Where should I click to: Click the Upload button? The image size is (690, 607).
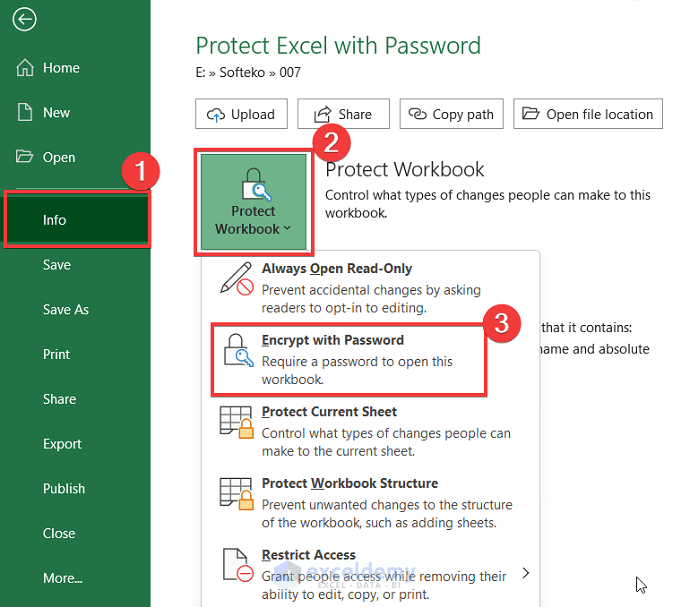click(x=241, y=114)
